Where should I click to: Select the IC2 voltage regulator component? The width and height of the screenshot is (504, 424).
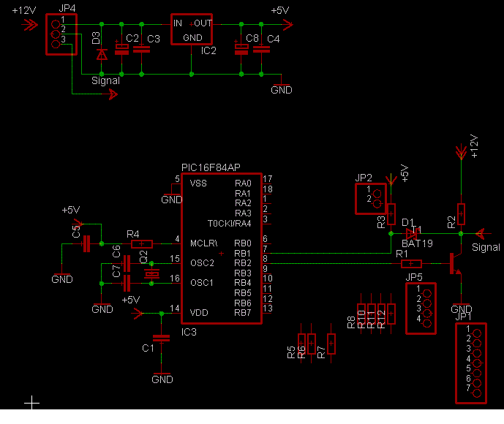click(191, 29)
